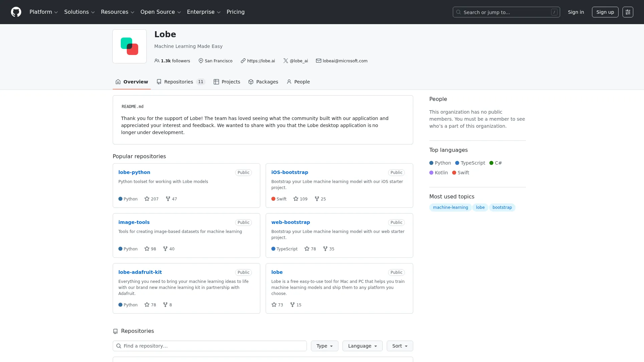Open the iOS-bootstrap repository

click(x=290, y=172)
